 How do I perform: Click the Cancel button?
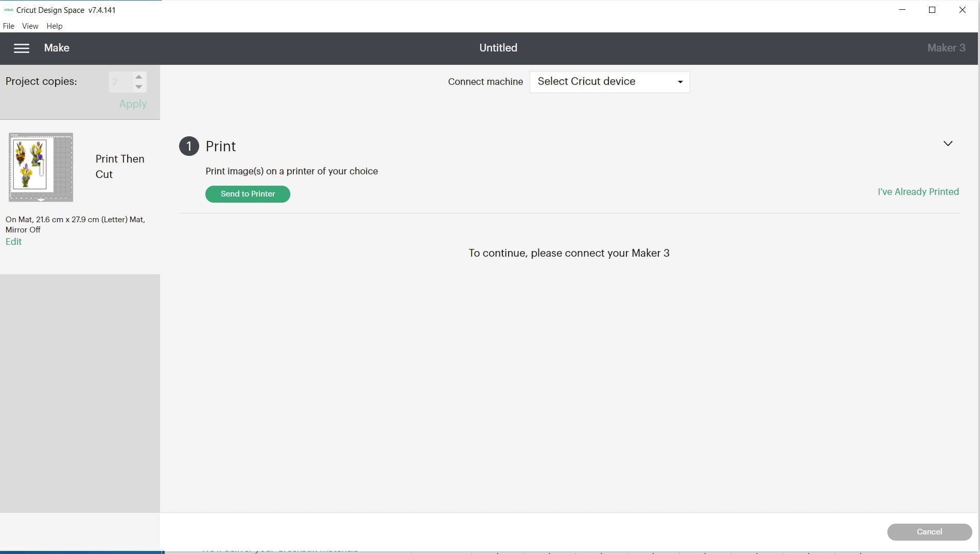pyautogui.click(x=929, y=532)
